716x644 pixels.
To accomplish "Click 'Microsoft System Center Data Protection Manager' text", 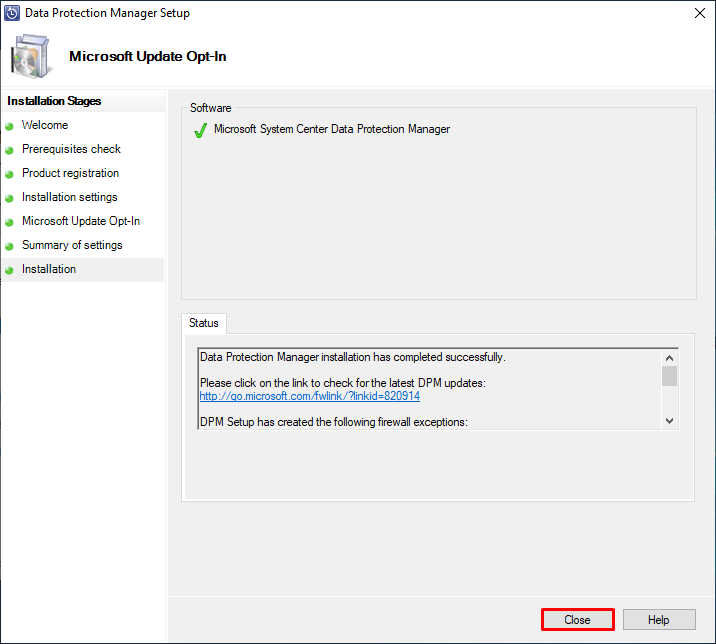I will point(332,129).
